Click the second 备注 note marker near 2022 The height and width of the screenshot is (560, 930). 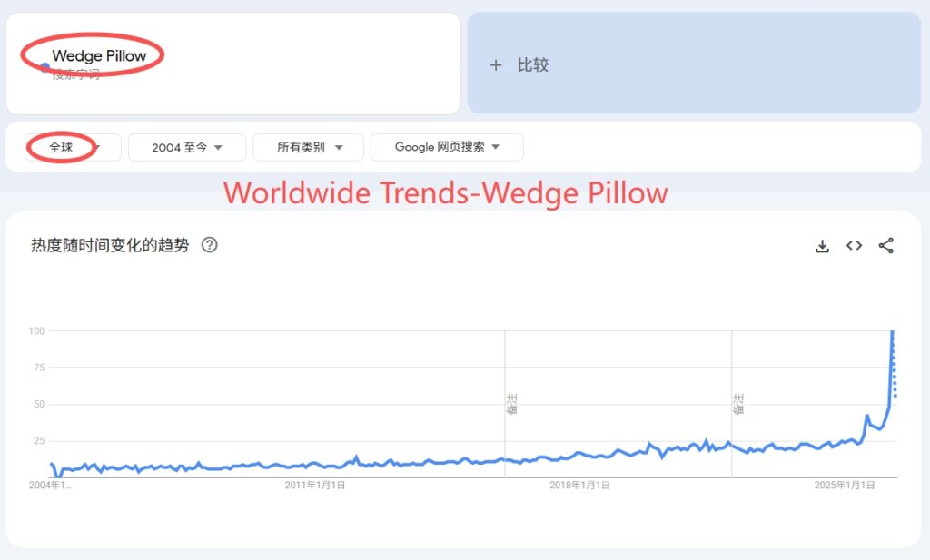click(739, 404)
